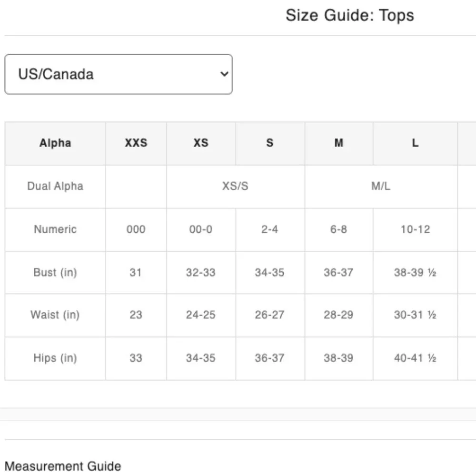The width and height of the screenshot is (476, 476).
Task: Click the Measurement Guide heading
Action: (x=63, y=466)
